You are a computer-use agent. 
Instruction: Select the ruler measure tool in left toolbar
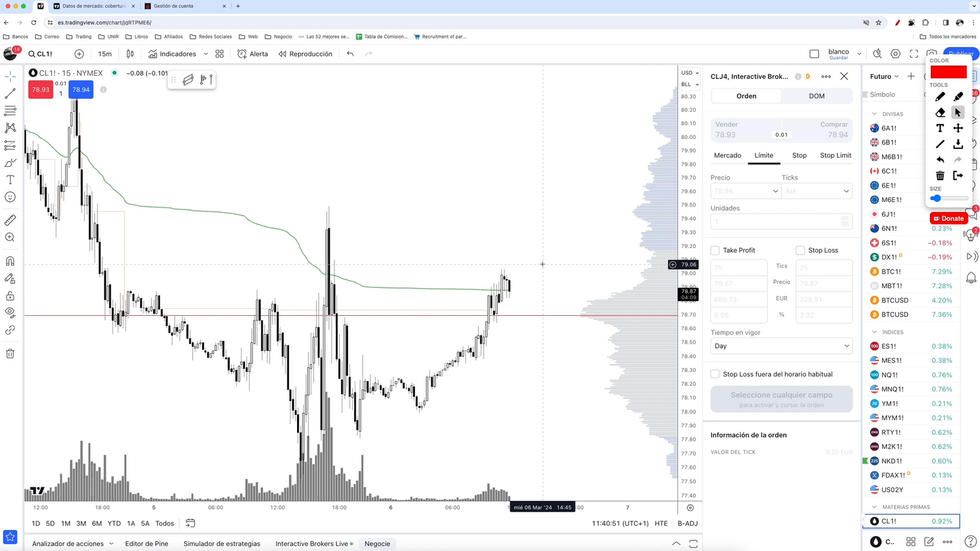(10, 220)
